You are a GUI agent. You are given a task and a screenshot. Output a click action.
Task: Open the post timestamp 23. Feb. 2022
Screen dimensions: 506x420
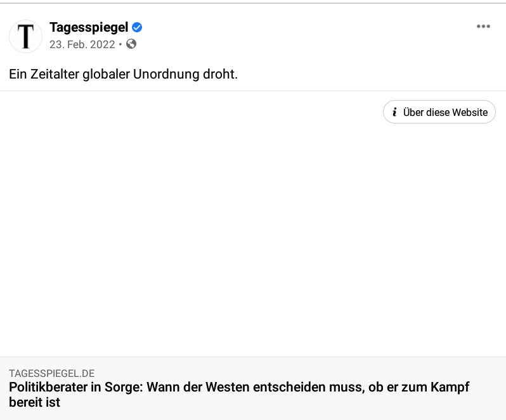(x=82, y=44)
